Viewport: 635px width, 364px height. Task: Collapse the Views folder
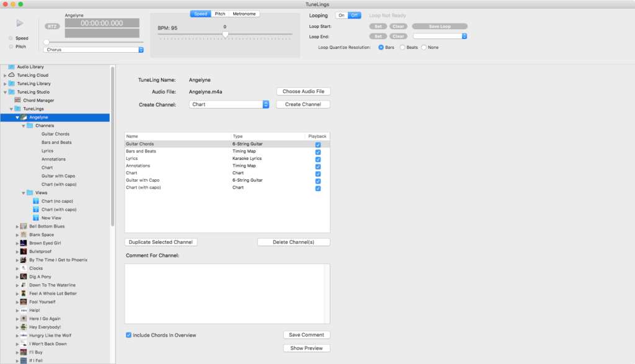tap(24, 193)
